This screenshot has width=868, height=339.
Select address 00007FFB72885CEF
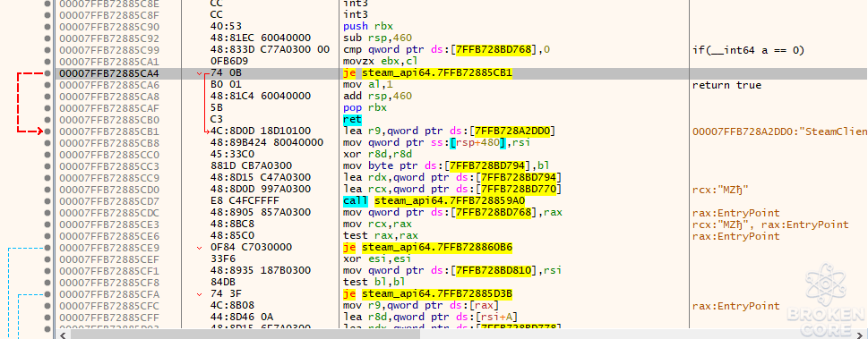[x=109, y=258]
